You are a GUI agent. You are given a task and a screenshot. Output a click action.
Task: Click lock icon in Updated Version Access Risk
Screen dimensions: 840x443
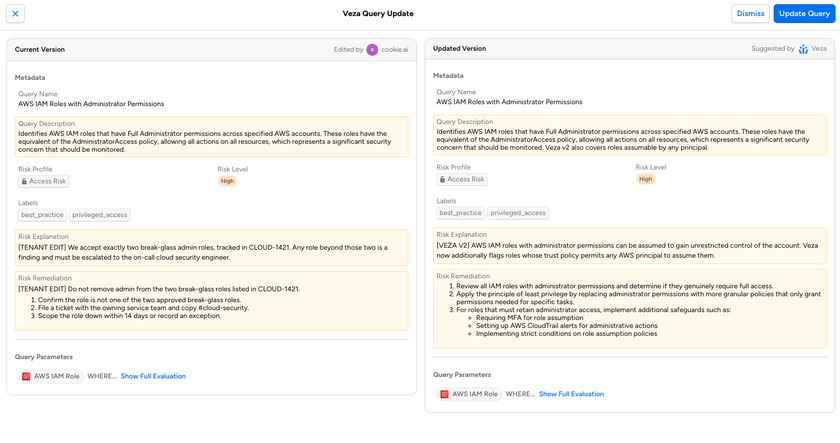click(x=442, y=179)
